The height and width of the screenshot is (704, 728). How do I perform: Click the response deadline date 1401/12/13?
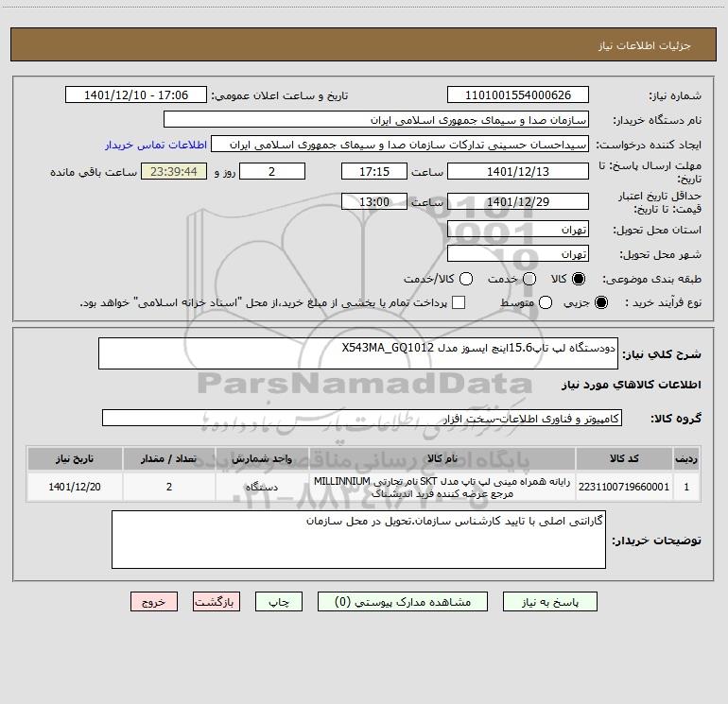tap(518, 172)
